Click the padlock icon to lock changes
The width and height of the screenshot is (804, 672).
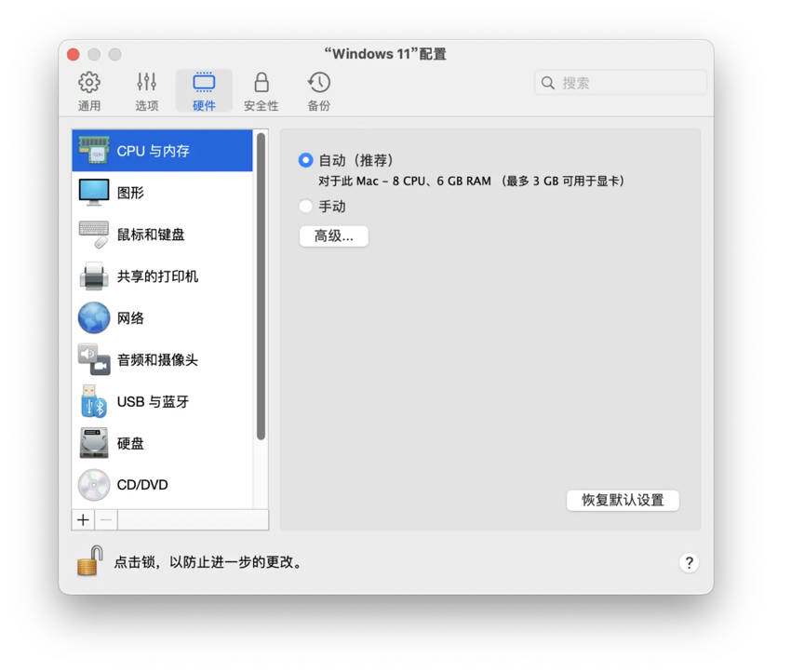tap(89, 561)
